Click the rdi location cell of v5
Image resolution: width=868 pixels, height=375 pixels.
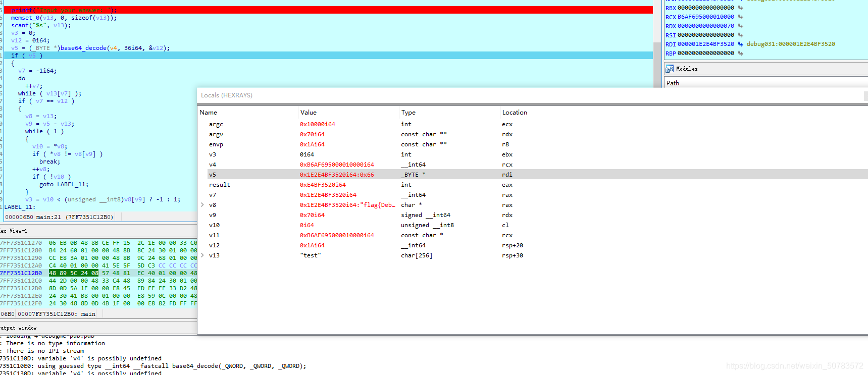pyautogui.click(x=507, y=175)
